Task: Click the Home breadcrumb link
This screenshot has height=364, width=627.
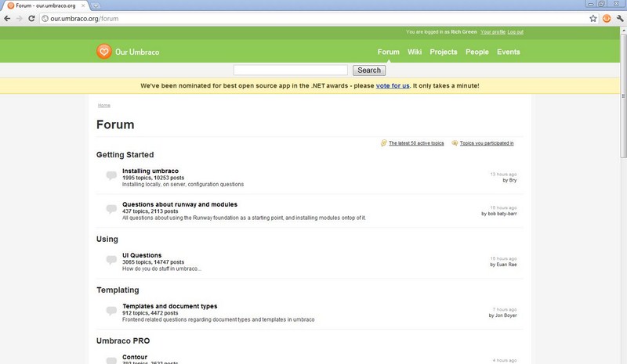Action: (x=104, y=105)
